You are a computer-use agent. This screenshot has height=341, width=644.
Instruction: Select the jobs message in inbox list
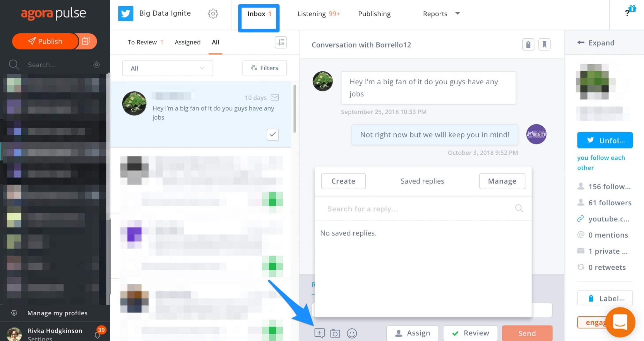(201, 115)
